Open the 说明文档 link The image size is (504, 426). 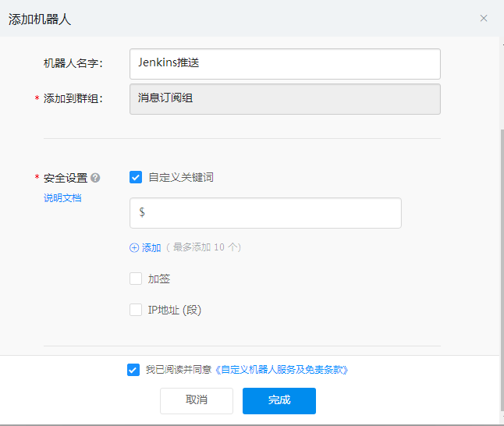[62, 198]
